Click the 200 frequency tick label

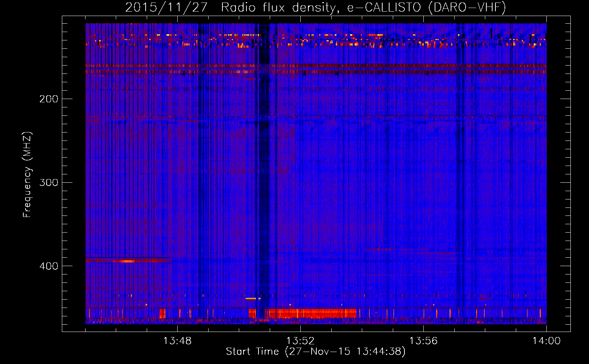48,99
